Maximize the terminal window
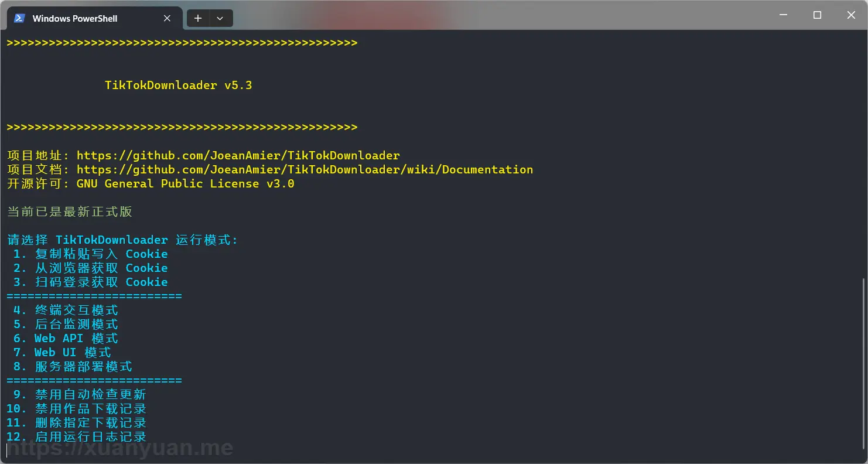The height and width of the screenshot is (464, 868). [817, 15]
